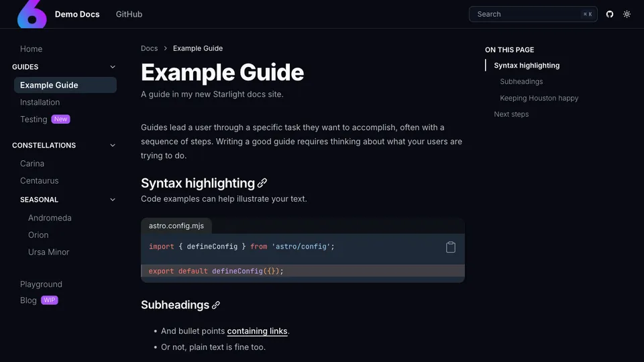Screen dimensions: 644x362
Task: Copy code with the clipboard icon
Action: pyautogui.click(x=451, y=247)
